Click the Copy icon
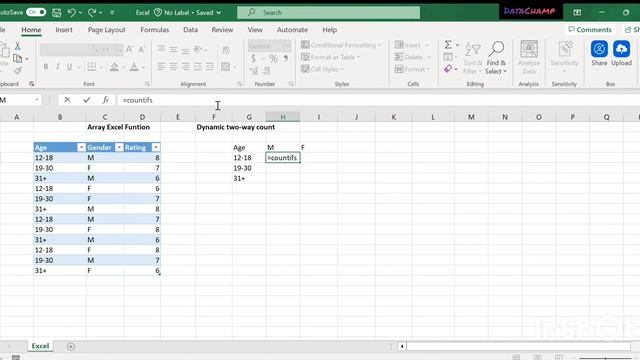Screen dimensions: 640x360 click(x=17, y=59)
